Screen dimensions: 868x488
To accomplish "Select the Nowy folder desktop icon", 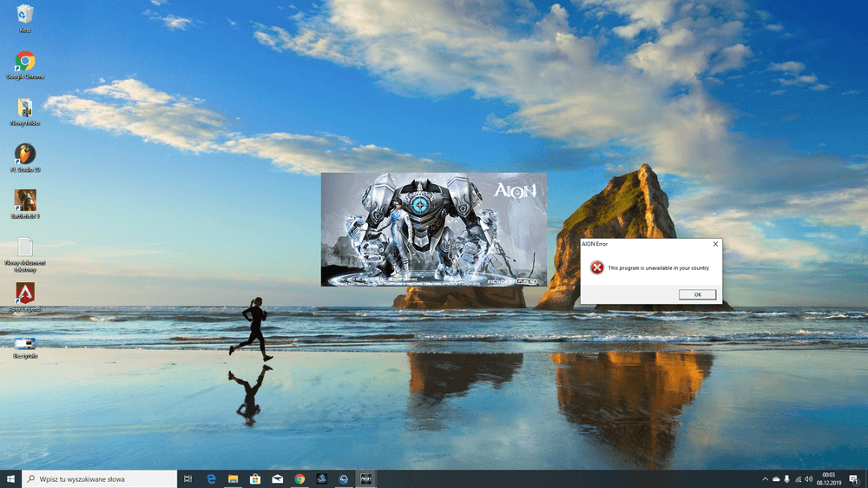I will point(25,108).
